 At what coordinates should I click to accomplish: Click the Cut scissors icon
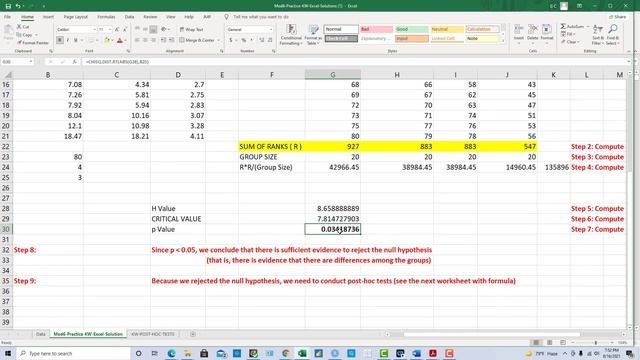19,27
